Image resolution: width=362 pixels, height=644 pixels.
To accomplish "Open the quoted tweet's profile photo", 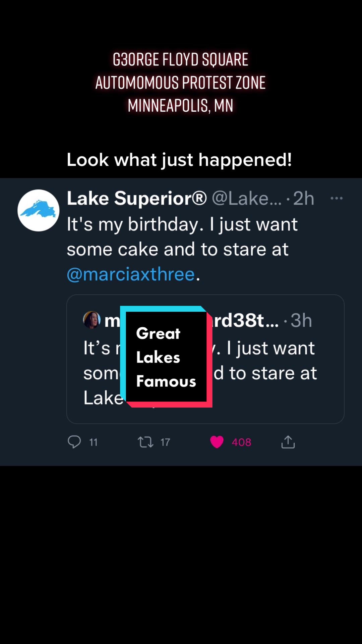I will coord(92,320).
